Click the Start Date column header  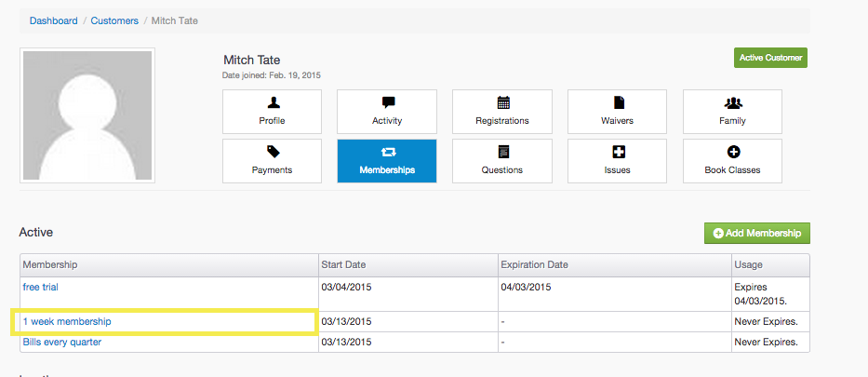click(x=346, y=265)
